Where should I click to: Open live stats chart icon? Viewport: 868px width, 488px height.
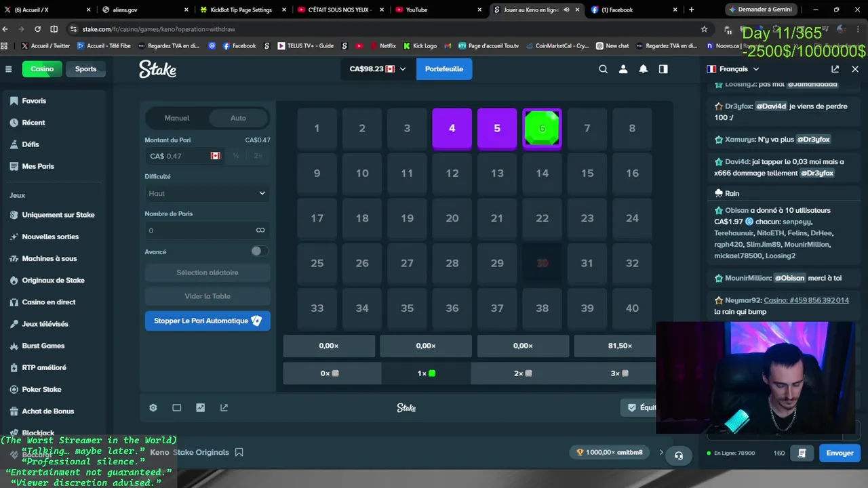tap(200, 407)
